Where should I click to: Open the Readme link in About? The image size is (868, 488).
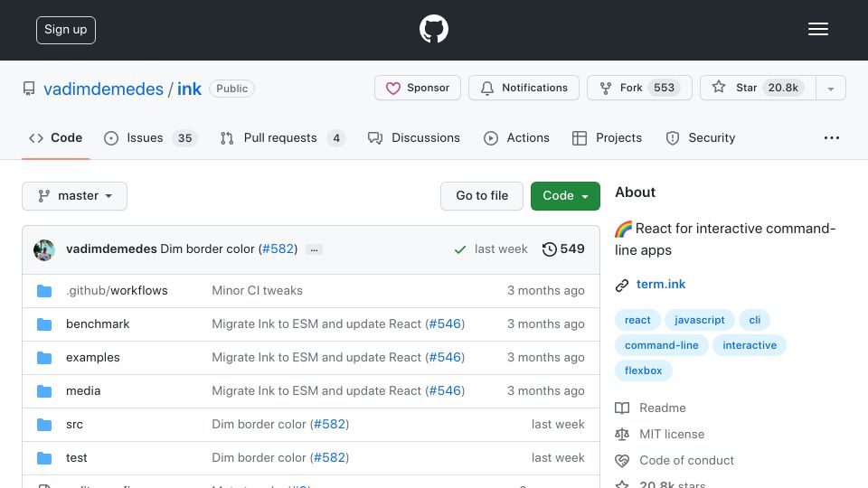pos(663,408)
